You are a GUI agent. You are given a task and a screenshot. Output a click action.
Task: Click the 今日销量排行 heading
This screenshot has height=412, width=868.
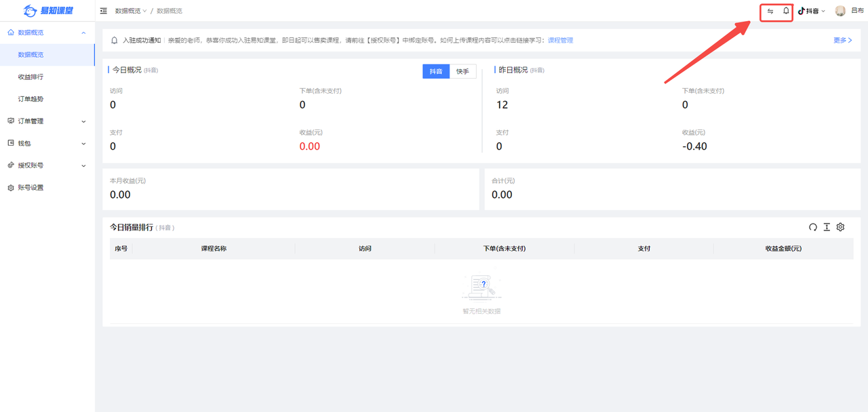(x=132, y=228)
